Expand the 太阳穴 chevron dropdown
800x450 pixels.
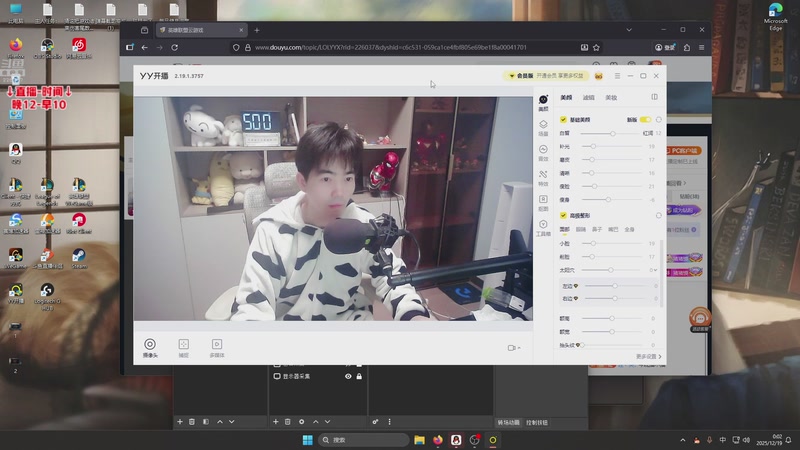(656, 270)
